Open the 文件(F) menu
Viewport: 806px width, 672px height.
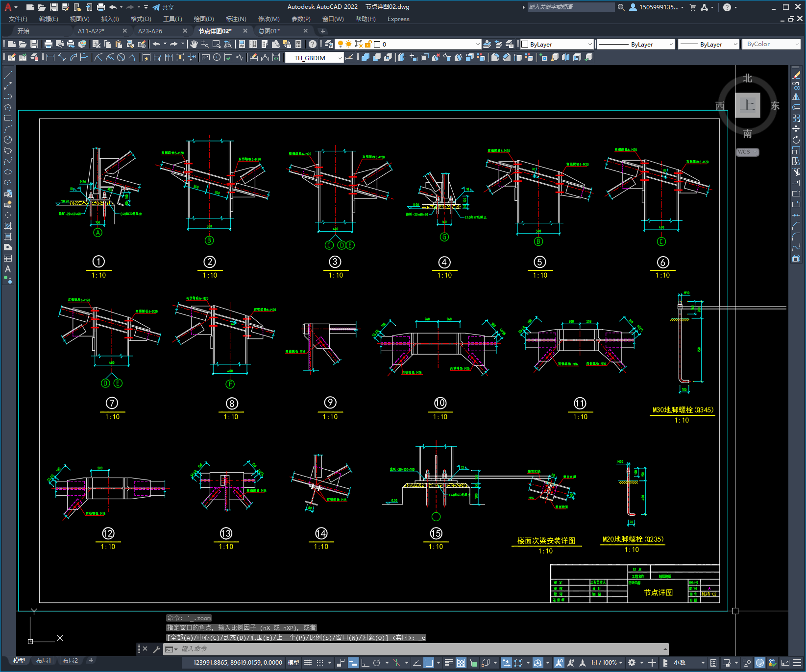18,19
